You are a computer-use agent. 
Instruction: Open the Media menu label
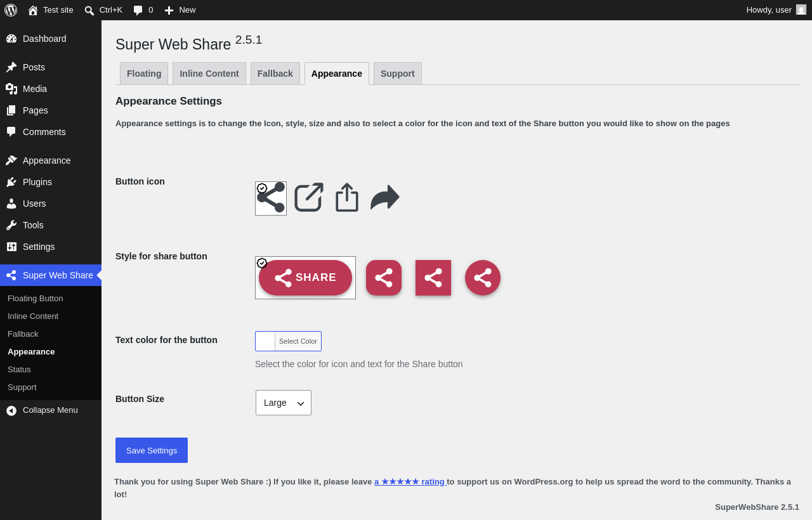click(x=35, y=89)
